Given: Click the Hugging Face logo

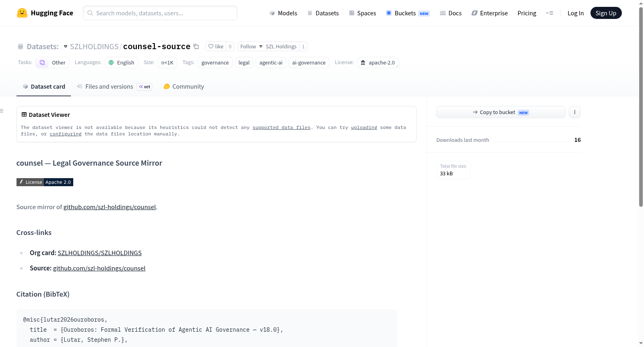Looking at the screenshot, I should coord(45,13).
